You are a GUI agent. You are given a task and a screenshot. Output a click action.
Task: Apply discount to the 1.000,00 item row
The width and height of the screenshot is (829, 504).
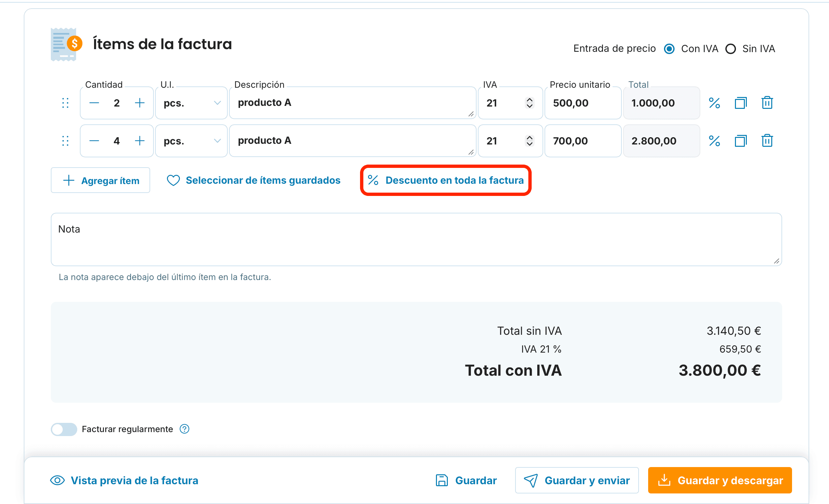tap(714, 103)
